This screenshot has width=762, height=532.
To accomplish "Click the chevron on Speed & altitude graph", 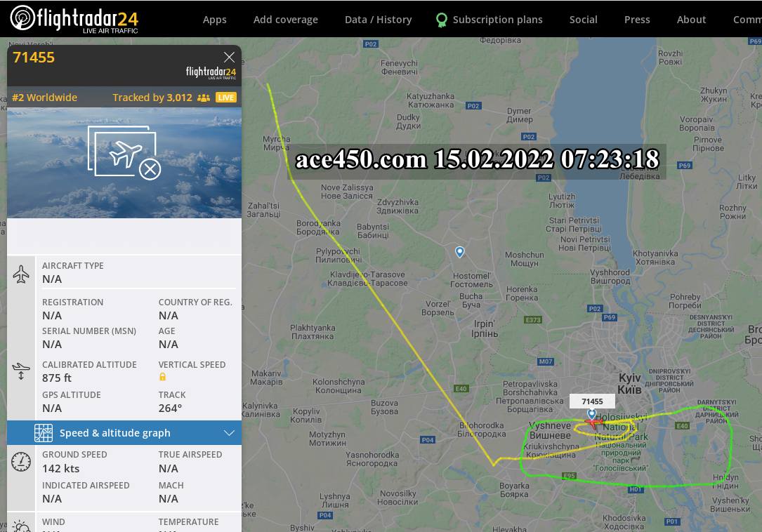I will [229, 433].
